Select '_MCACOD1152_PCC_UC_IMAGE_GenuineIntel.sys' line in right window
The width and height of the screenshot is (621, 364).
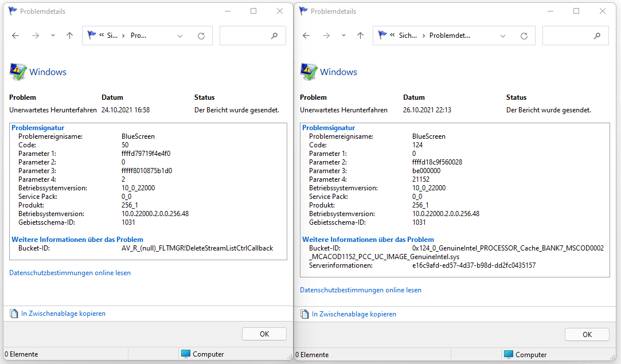(x=384, y=257)
